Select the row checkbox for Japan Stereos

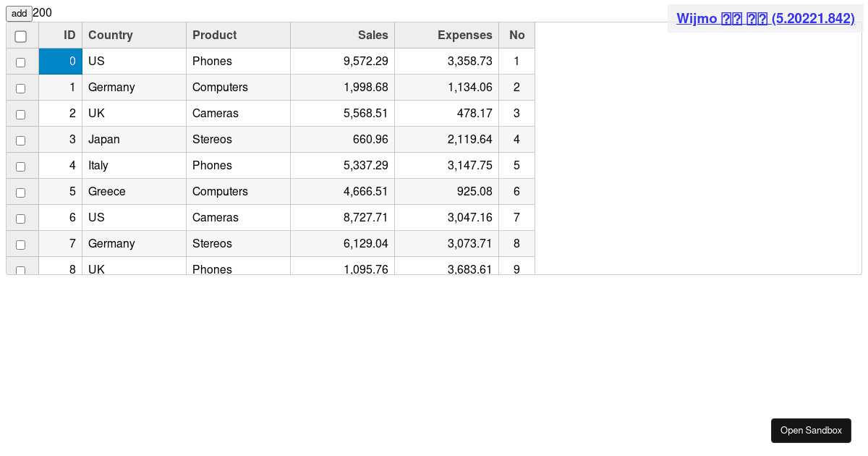[x=21, y=140]
